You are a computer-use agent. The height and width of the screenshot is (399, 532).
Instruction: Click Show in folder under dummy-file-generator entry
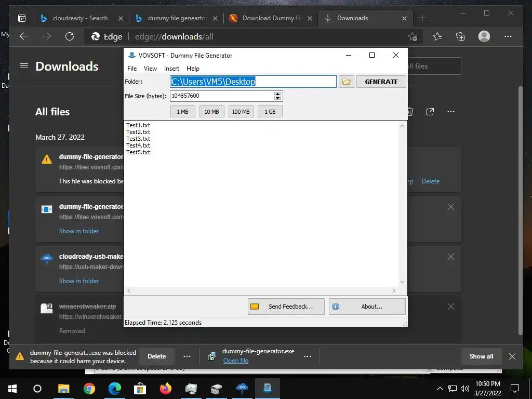pos(79,231)
